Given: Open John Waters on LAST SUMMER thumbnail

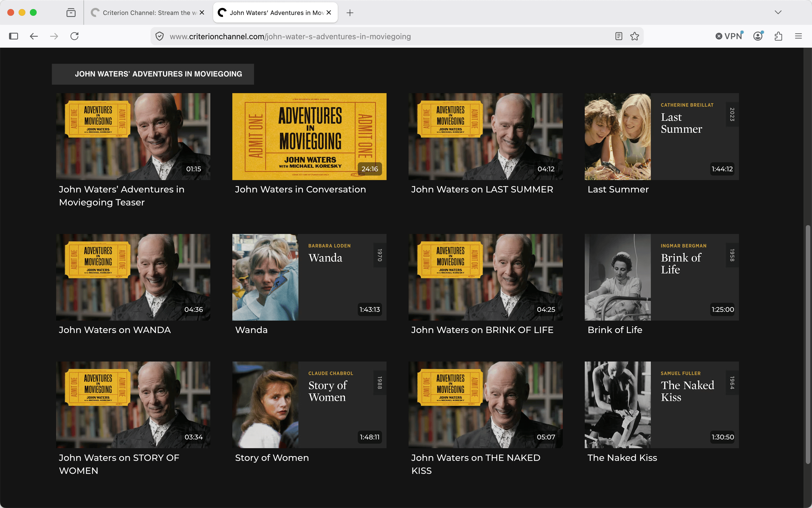Looking at the screenshot, I should coord(486,136).
